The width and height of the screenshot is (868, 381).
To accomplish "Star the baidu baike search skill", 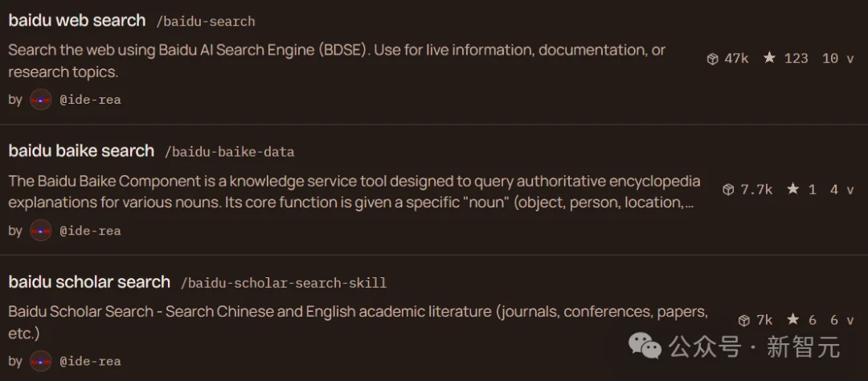I will (792, 189).
